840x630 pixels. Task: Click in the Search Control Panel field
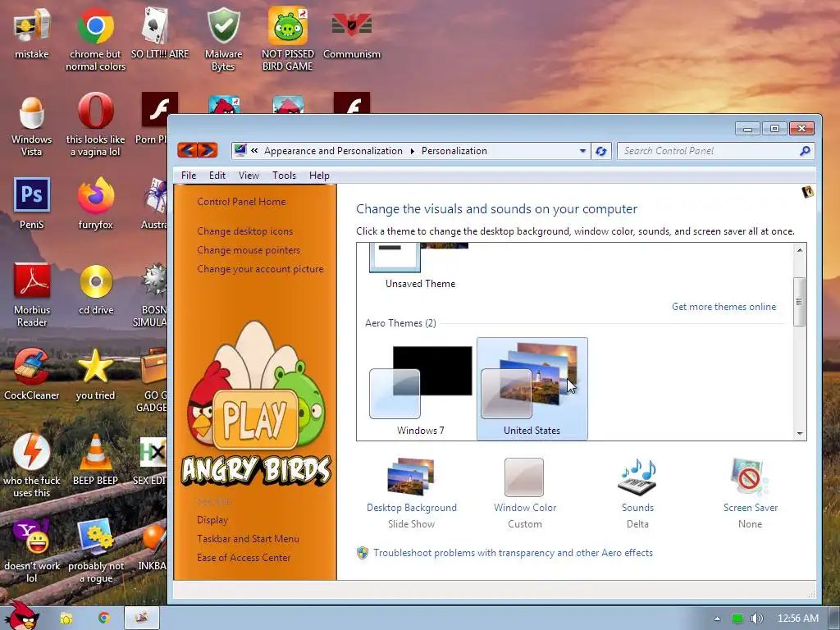707,151
